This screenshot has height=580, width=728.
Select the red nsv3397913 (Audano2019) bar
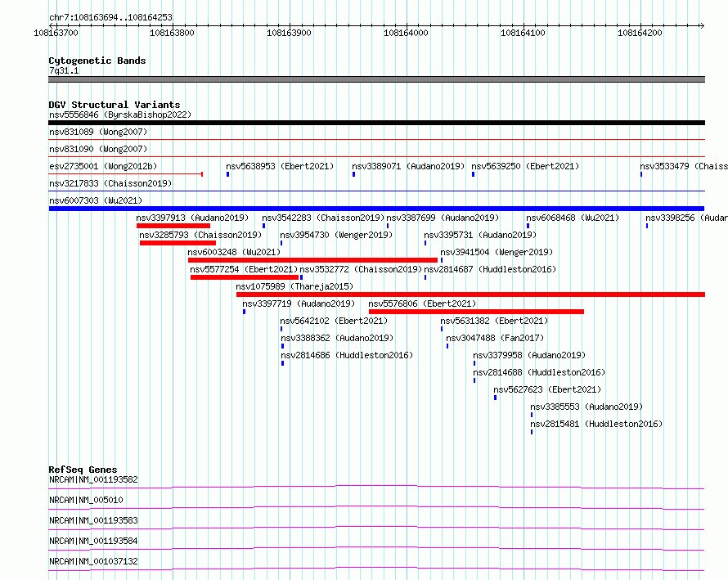coord(173,226)
